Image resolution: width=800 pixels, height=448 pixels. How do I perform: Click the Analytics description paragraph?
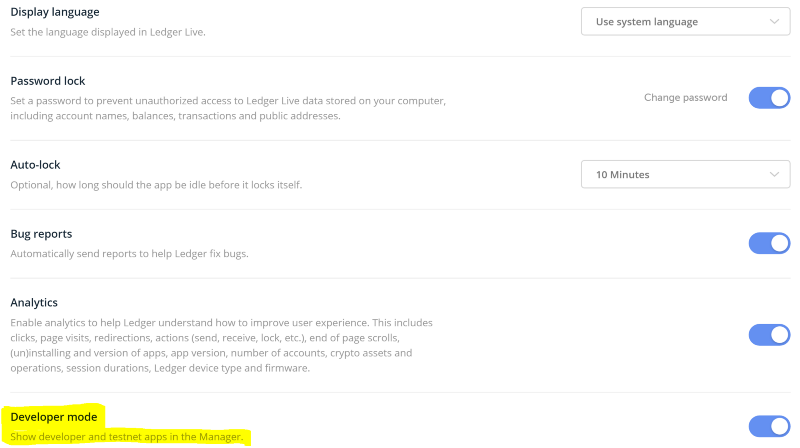221,345
